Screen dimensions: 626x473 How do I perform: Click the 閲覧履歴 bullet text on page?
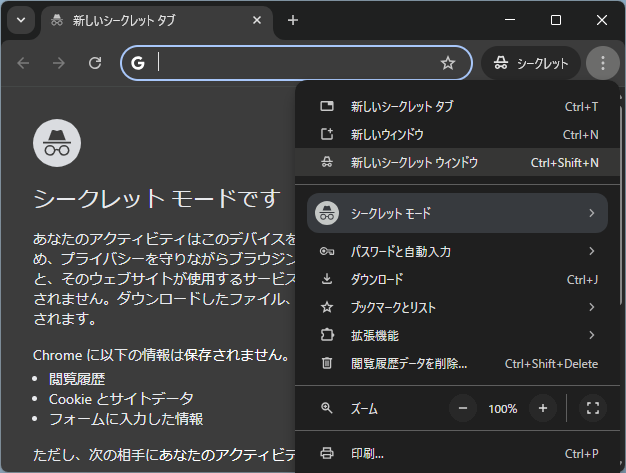click(x=77, y=379)
